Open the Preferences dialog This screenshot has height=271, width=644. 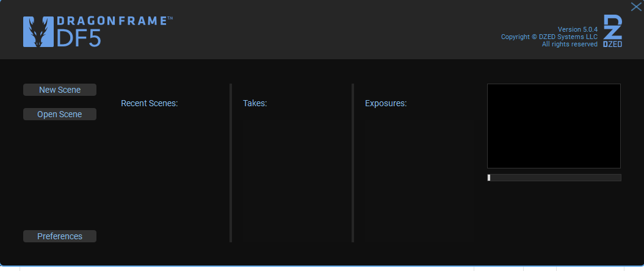coord(60,236)
